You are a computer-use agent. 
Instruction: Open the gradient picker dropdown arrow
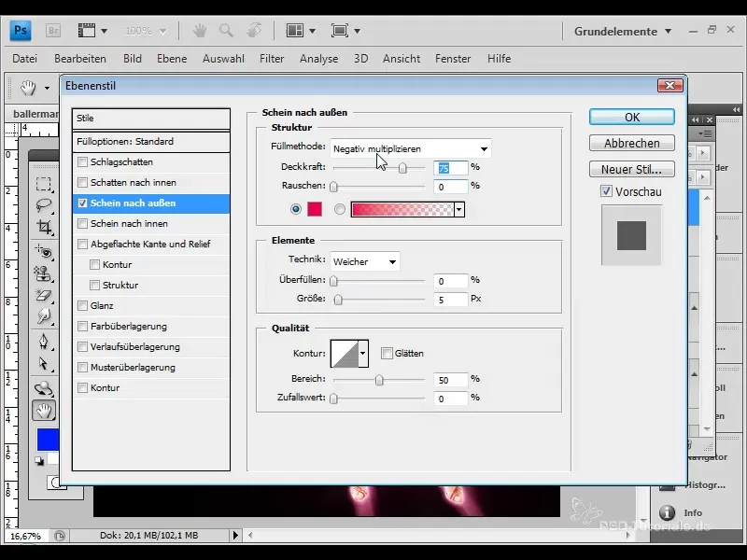(459, 209)
